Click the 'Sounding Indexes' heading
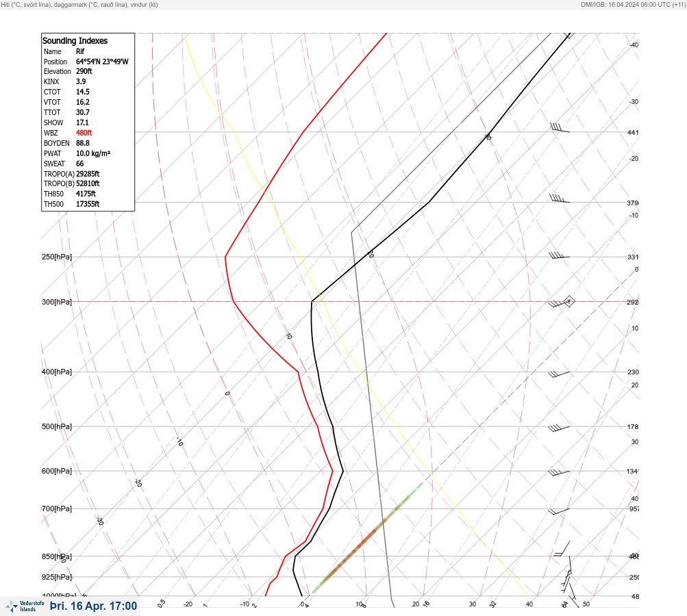Viewport: 687px width, 616px height. coord(75,40)
